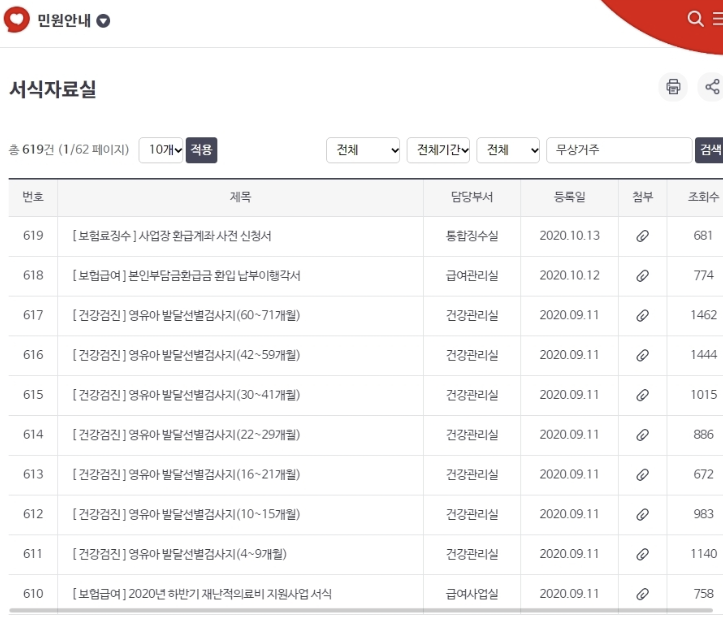Screen dimensions: 723x617
Task: Download attachment for row 613
Action: [642, 475]
